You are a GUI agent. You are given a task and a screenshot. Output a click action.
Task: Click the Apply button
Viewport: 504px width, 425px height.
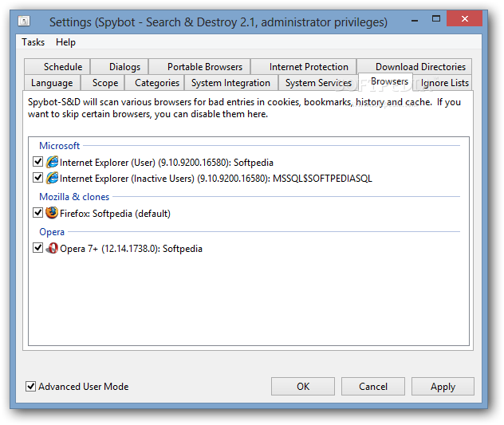point(443,386)
